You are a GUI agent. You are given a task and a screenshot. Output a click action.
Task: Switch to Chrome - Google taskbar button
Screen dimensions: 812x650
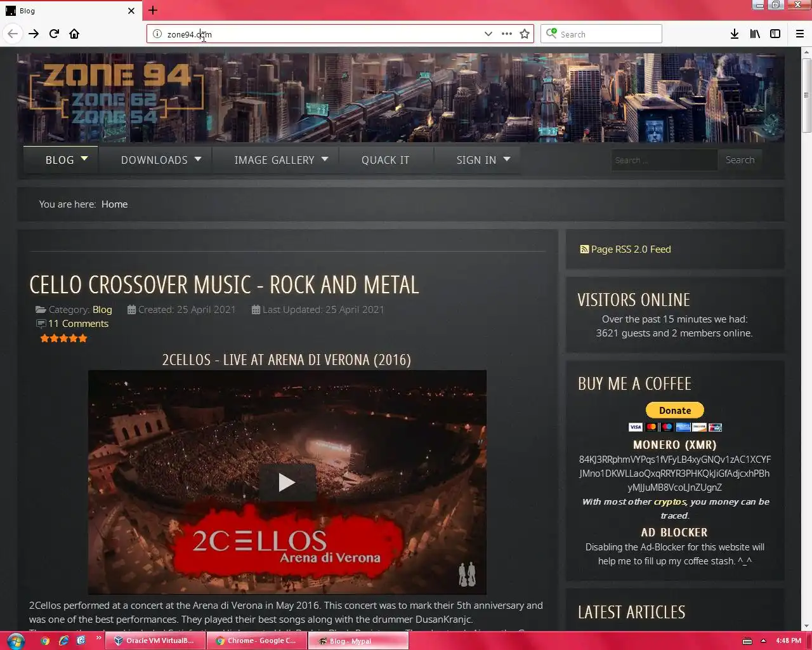click(x=257, y=640)
